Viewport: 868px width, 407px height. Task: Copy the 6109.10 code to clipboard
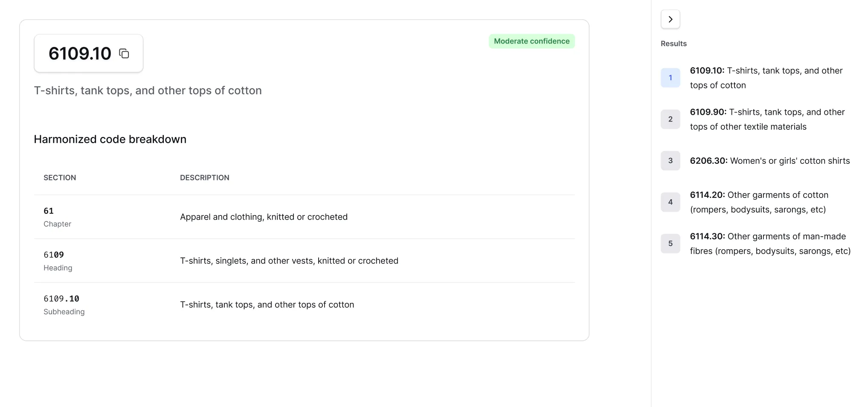coord(124,53)
